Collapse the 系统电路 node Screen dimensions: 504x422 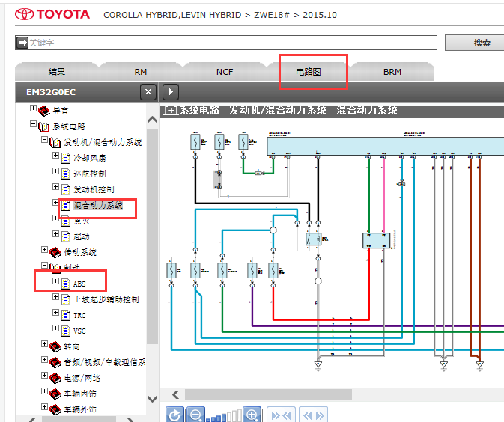(x=33, y=123)
